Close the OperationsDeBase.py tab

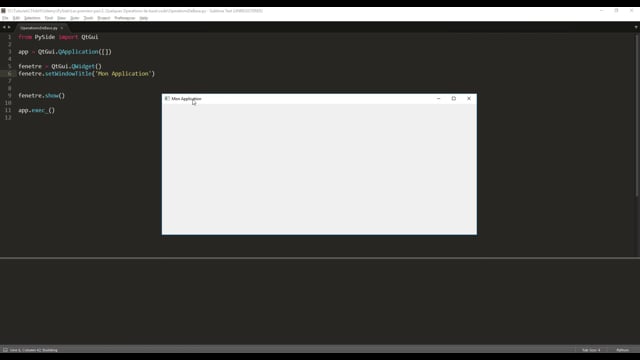pyautogui.click(x=62, y=28)
